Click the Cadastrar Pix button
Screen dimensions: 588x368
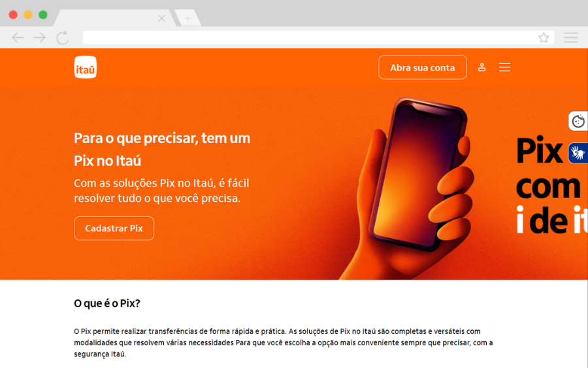click(114, 229)
